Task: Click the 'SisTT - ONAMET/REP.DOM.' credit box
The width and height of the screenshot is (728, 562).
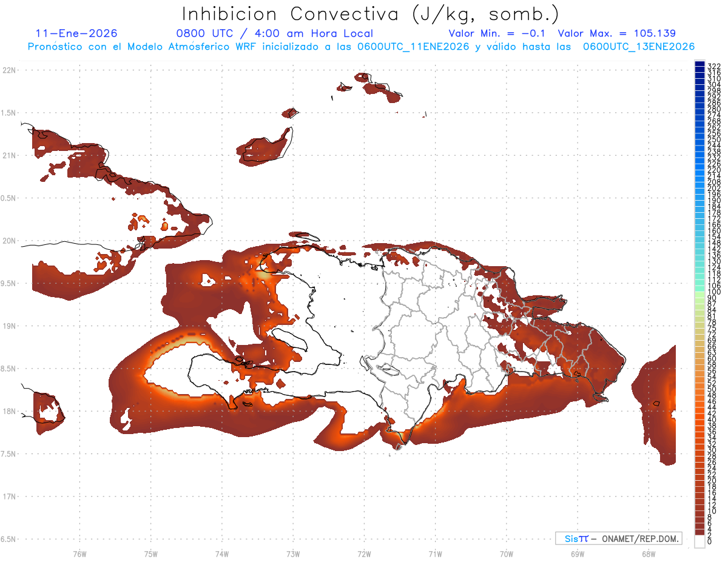Action: [619, 538]
